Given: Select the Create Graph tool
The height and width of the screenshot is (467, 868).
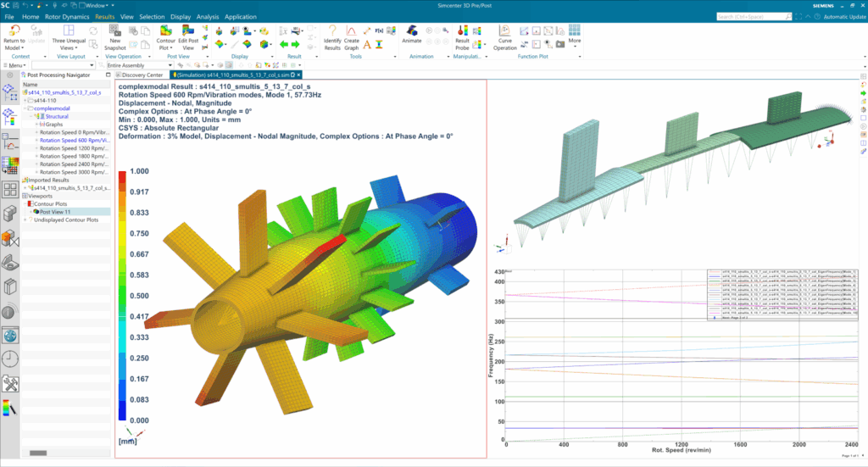Looking at the screenshot, I should [x=352, y=31].
